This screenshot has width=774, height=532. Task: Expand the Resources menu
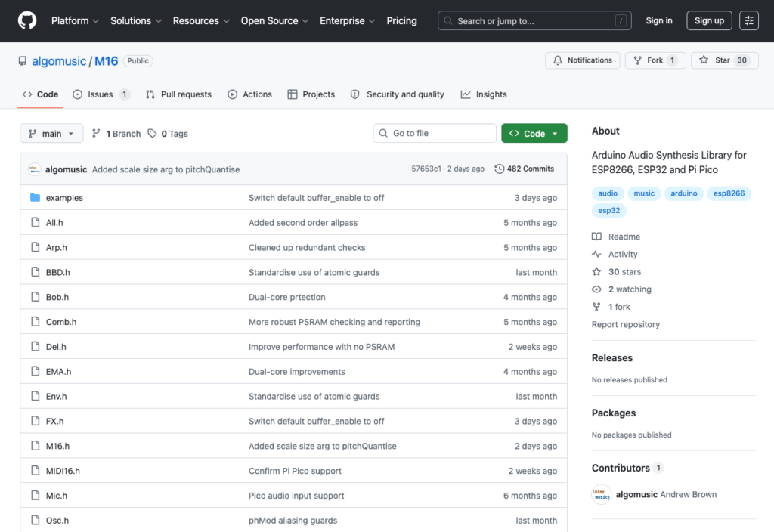point(201,20)
